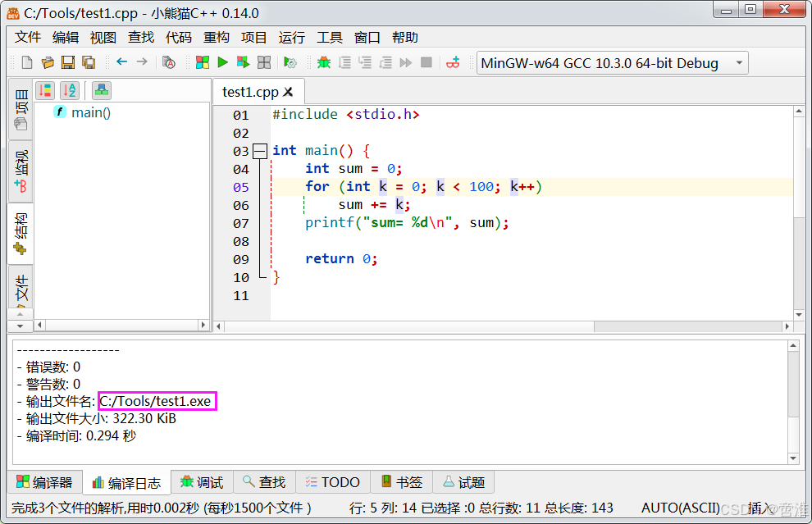Switch to the 调试 bottom tab

click(202, 482)
